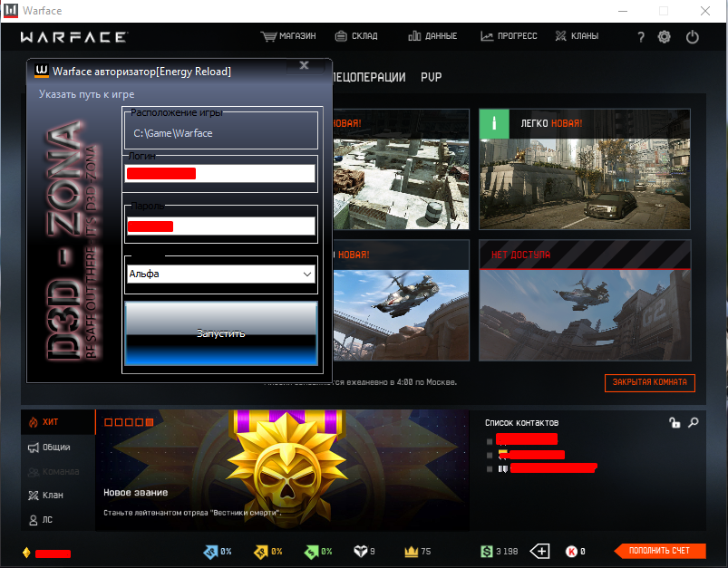Open the СКЛАД inventory link

[x=364, y=36]
